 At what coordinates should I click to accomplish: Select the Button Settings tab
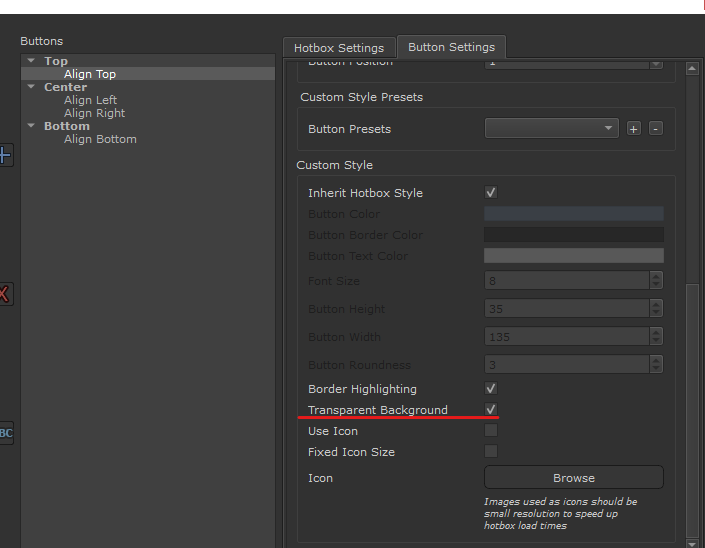coord(451,47)
